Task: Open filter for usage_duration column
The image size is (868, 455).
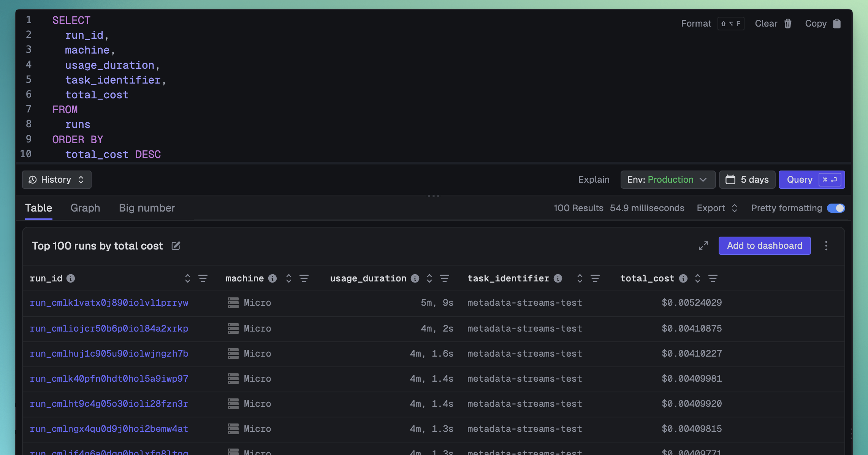Action: 445,278
